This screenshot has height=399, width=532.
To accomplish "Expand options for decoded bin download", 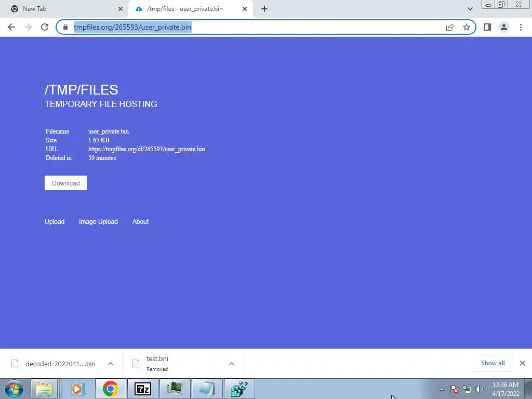I will [x=111, y=363].
